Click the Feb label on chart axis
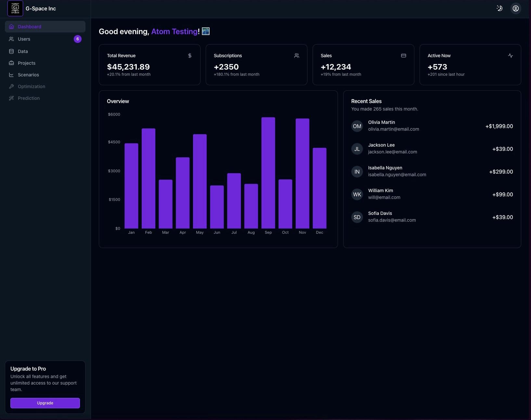This screenshot has height=420, width=531. (x=149, y=232)
